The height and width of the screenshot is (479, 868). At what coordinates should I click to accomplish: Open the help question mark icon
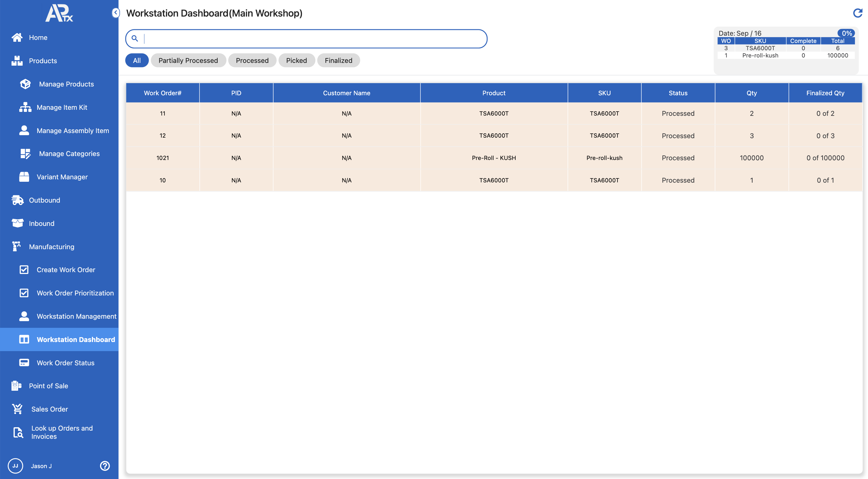pos(105,466)
